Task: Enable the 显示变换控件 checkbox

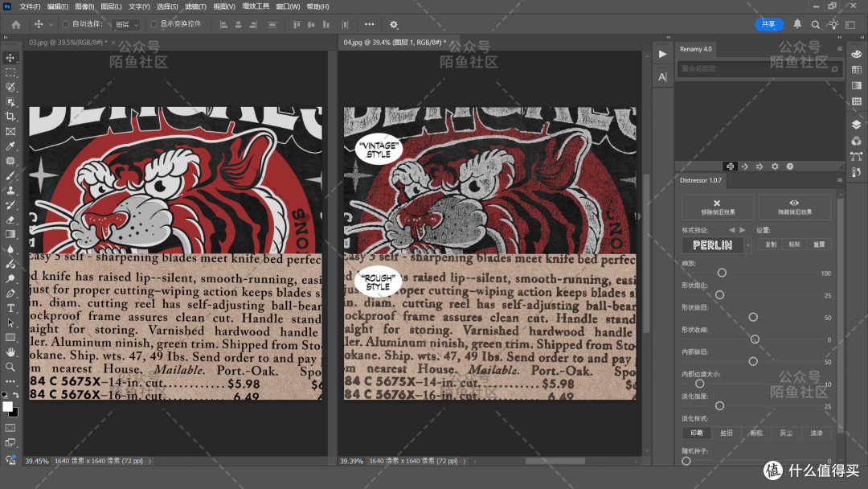Action: click(x=154, y=24)
